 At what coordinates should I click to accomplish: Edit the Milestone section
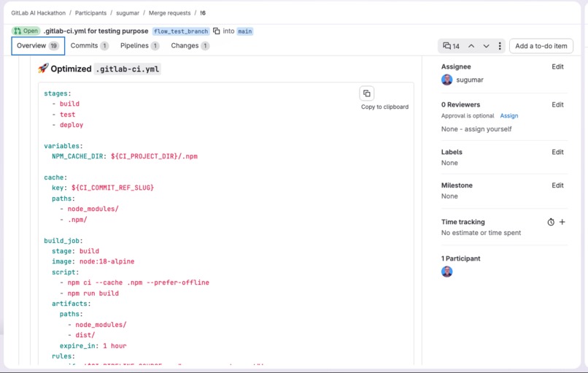point(557,185)
